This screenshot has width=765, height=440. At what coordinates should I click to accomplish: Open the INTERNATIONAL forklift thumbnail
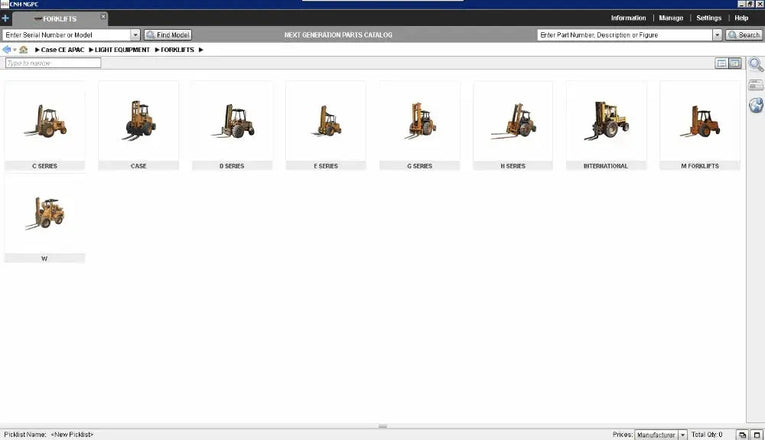pyautogui.click(x=606, y=126)
